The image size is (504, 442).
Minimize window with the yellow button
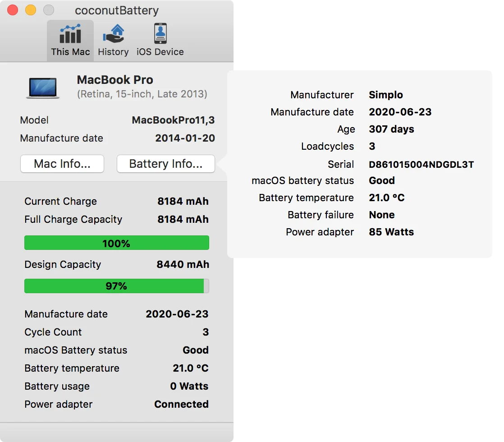[31, 10]
